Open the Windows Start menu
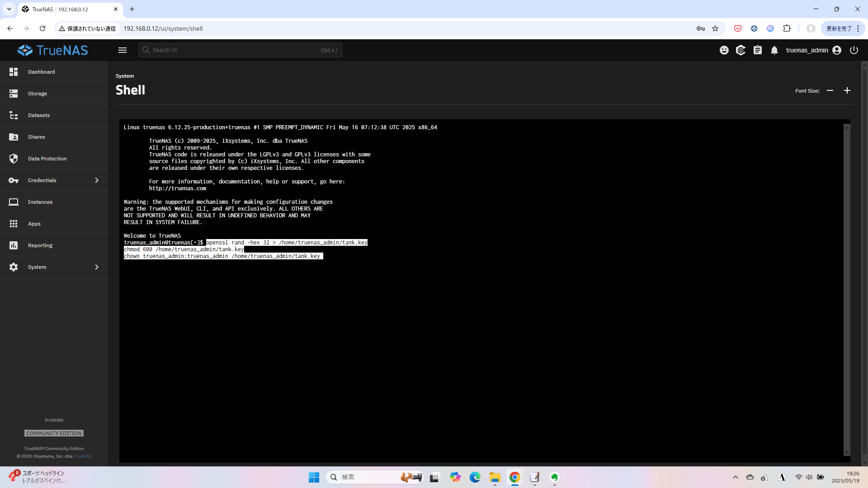The image size is (868, 488). pos(314,477)
